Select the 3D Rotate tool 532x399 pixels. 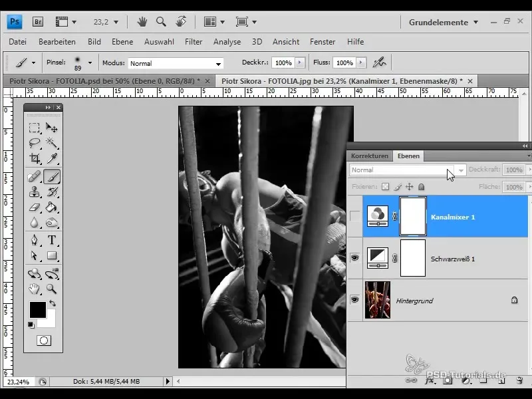pos(34,273)
